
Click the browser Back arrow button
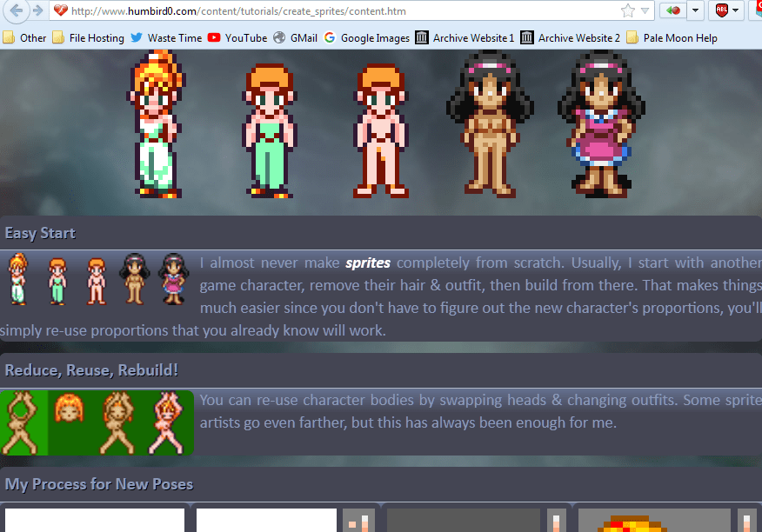click(16, 10)
